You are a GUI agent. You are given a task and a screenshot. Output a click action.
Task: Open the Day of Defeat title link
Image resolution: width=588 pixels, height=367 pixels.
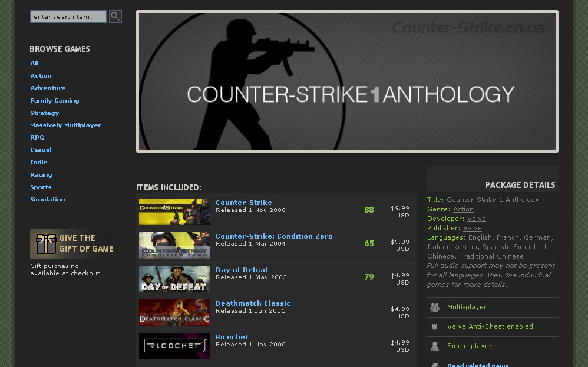(x=242, y=270)
